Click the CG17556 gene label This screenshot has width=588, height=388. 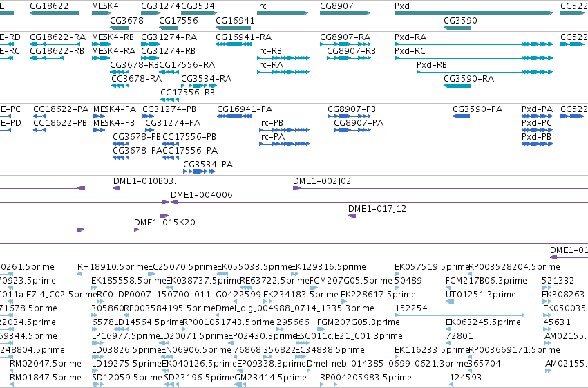(x=178, y=20)
